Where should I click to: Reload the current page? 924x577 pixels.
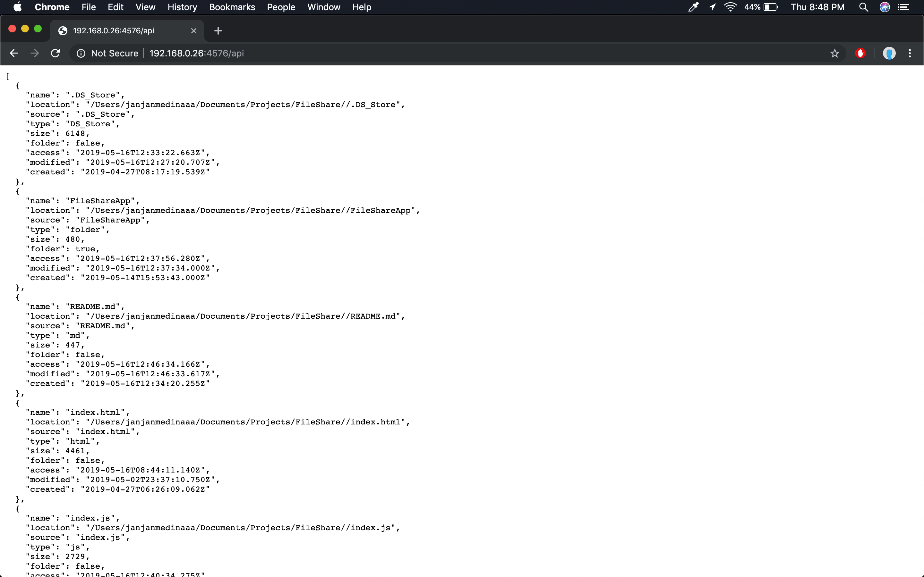point(56,53)
